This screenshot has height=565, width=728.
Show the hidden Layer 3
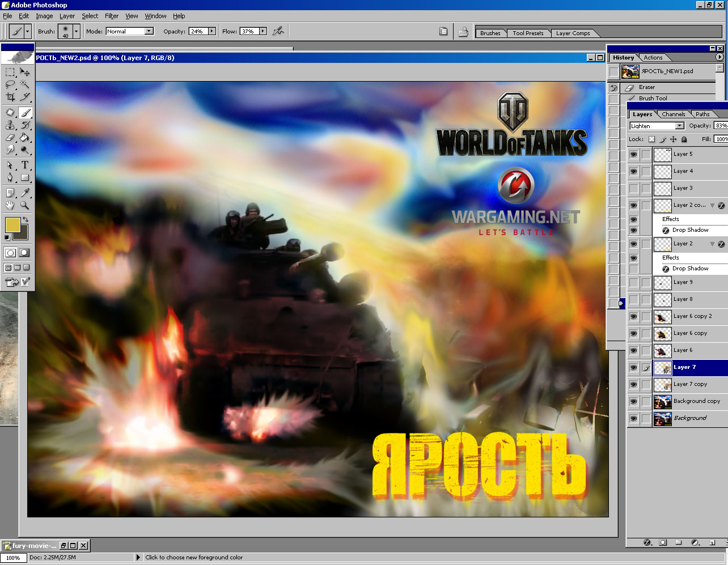pos(633,188)
